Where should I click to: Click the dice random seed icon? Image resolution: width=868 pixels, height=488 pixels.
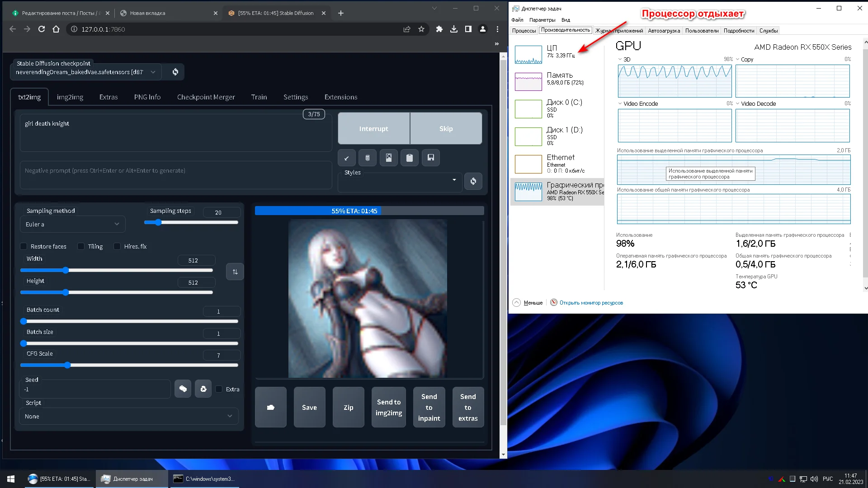click(183, 389)
